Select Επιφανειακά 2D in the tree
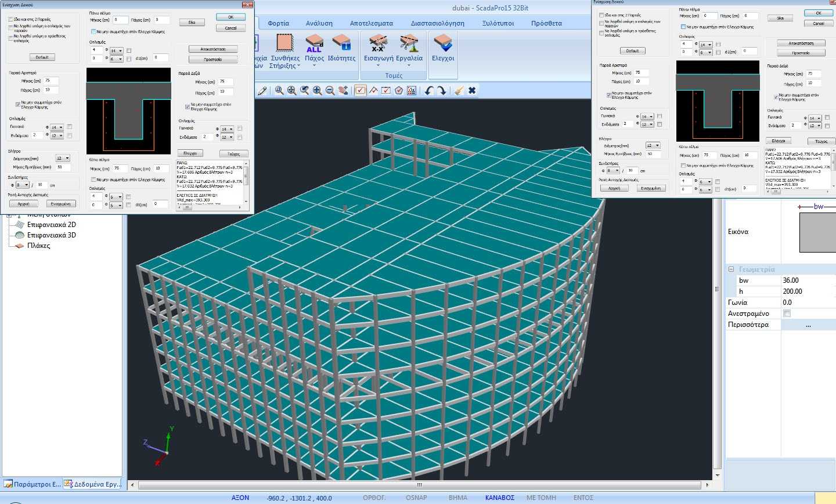The height and width of the screenshot is (504, 836). [51, 225]
